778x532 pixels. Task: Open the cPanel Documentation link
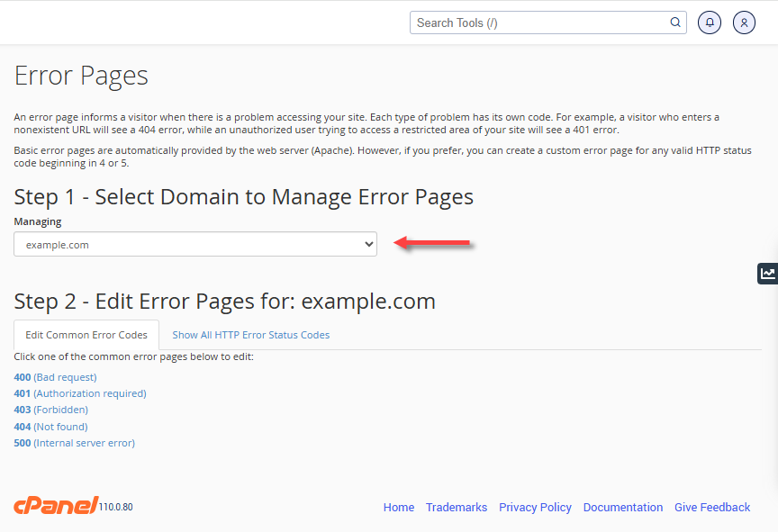623,507
